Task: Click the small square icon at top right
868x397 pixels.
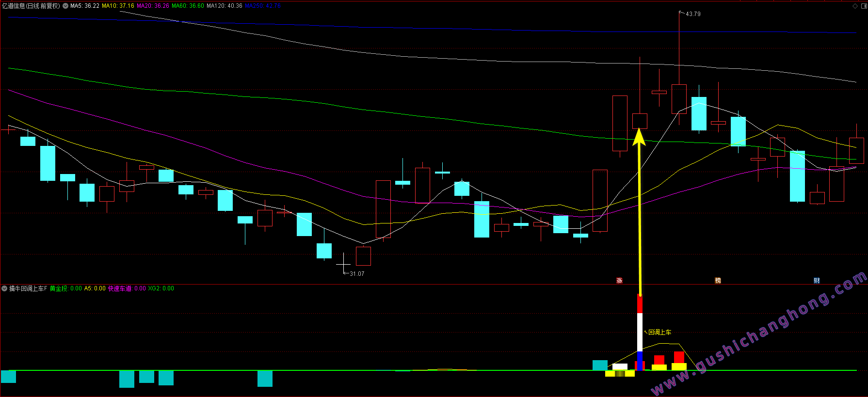Action: click(863, 6)
